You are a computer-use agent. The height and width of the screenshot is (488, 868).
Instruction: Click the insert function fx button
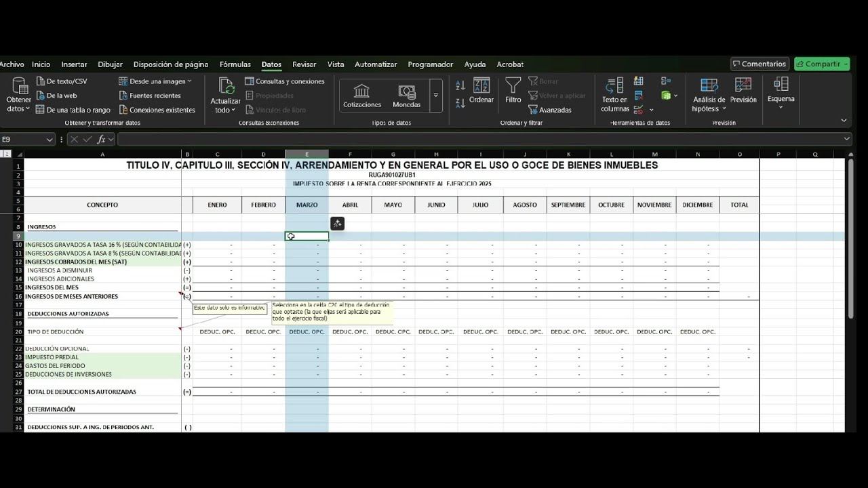coord(102,140)
